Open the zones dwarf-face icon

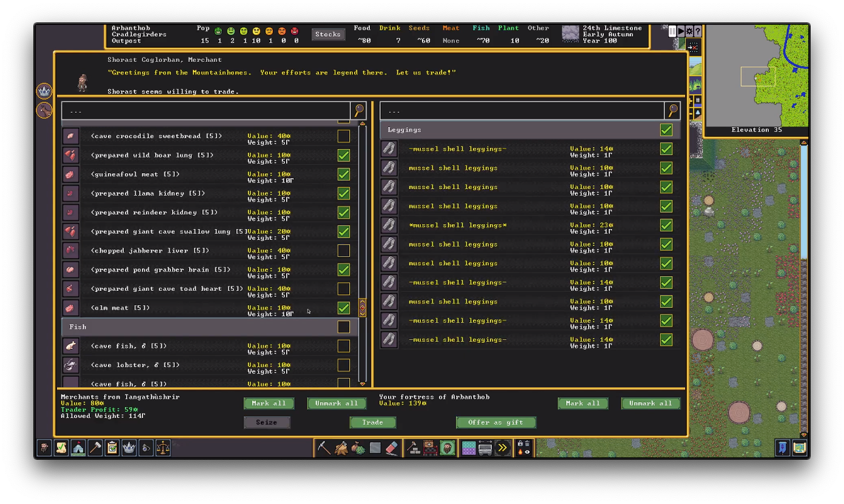coord(447,448)
